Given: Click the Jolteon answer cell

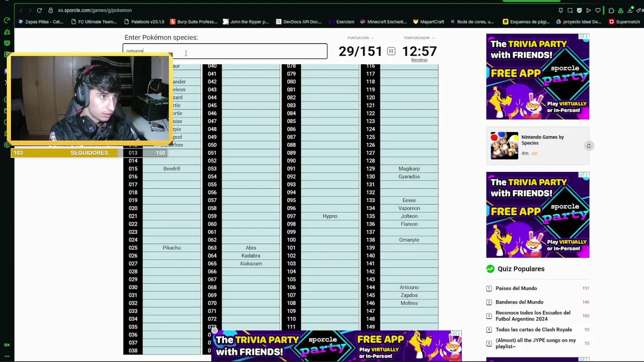Looking at the screenshot, I should coord(409,216).
